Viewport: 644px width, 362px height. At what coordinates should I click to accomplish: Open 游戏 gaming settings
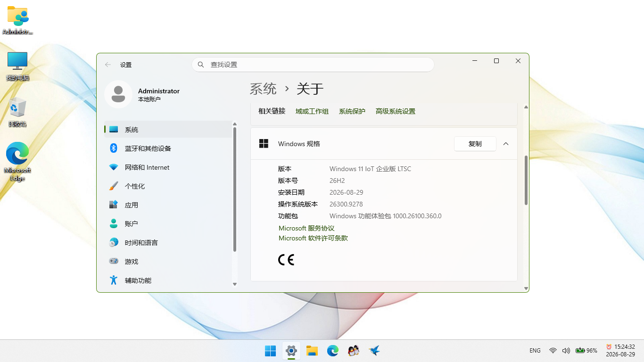168,262
